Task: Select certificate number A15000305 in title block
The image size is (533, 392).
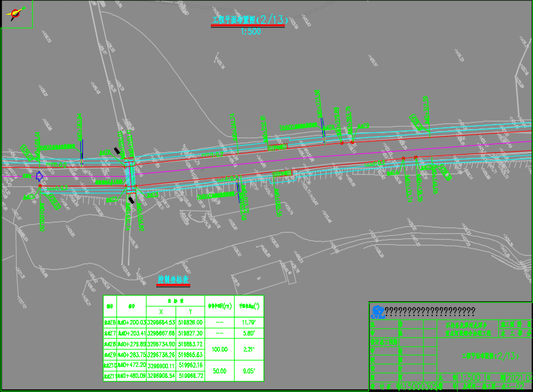Action: (419, 387)
